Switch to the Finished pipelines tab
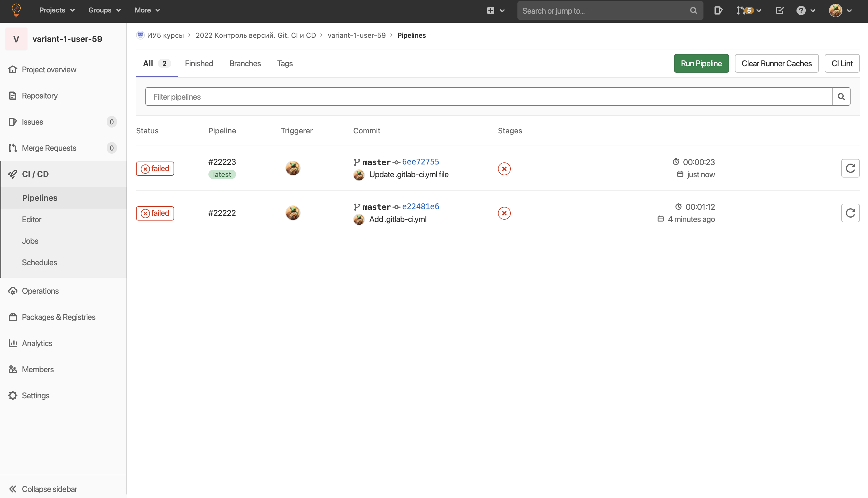Viewport: 868px width, 498px height. (199, 64)
